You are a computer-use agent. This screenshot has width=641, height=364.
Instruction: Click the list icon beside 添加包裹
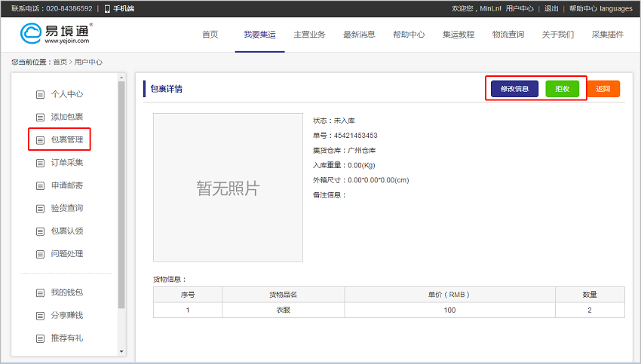[x=41, y=117]
